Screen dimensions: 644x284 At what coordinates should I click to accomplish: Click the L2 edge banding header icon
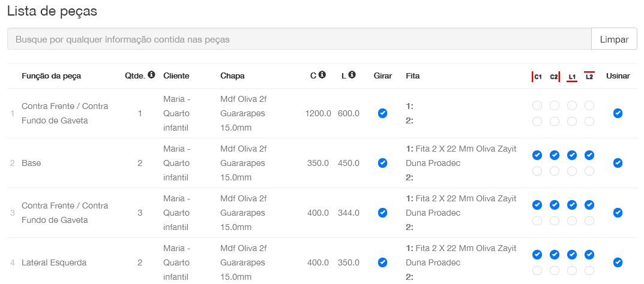589,76
